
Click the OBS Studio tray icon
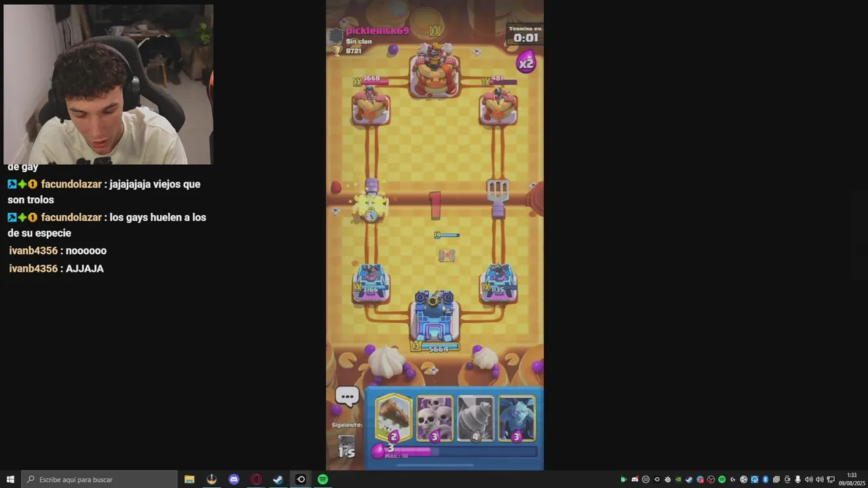tap(711, 479)
